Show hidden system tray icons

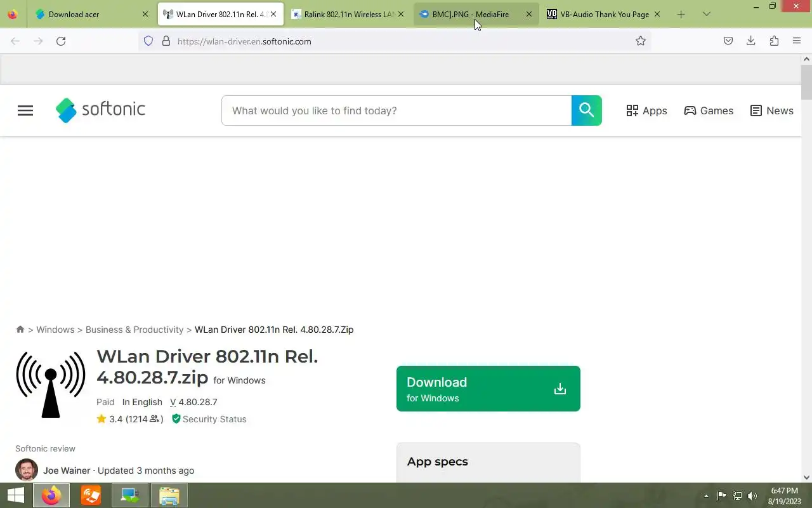(706, 496)
